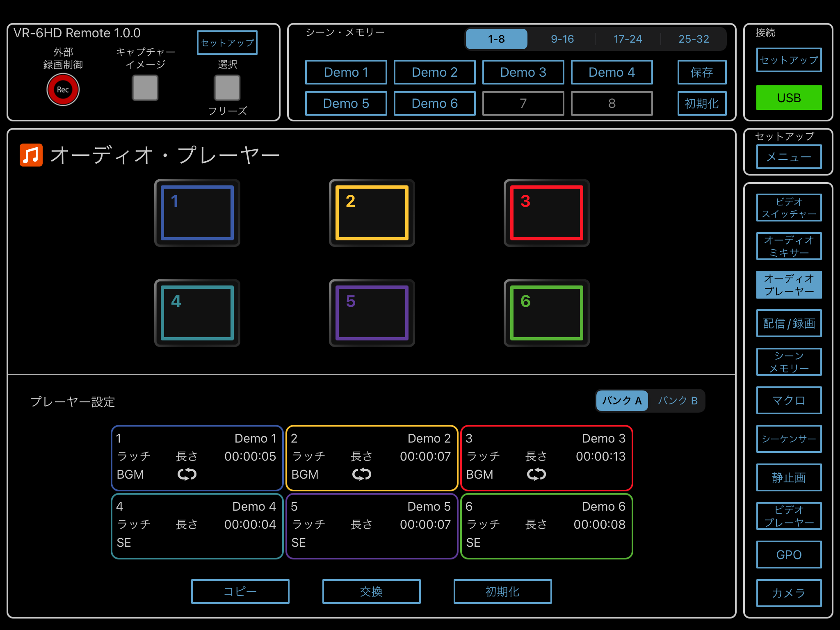
Task: Click 初期化 in scene memory panel
Action: pos(702,103)
